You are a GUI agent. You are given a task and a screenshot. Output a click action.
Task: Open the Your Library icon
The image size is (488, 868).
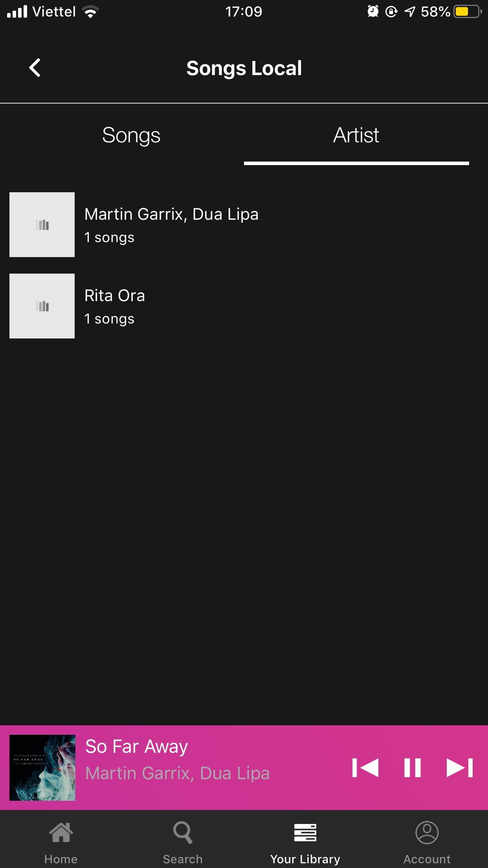(x=305, y=833)
